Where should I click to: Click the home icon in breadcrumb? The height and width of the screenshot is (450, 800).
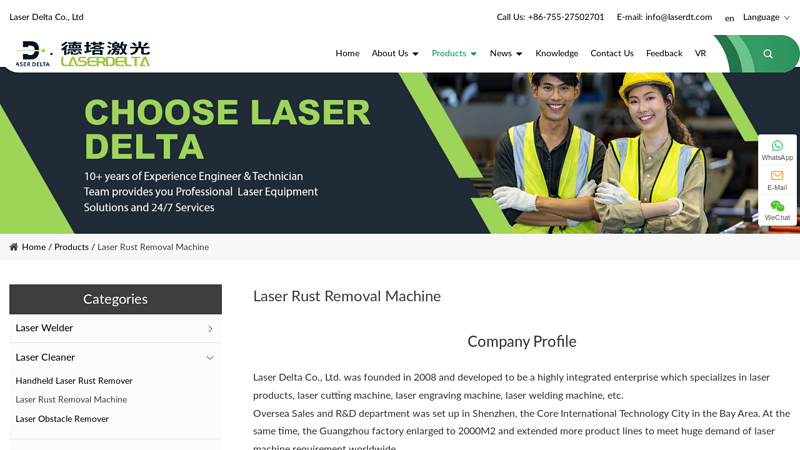14,247
